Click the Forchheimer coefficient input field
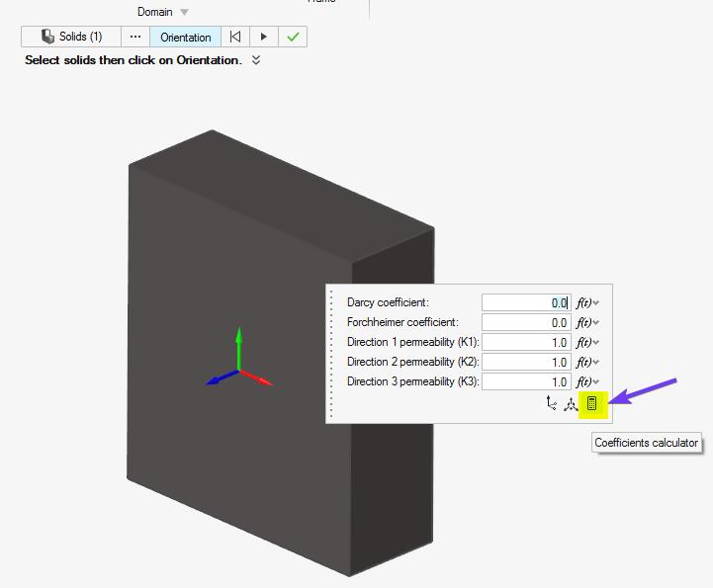Image resolution: width=713 pixels, height=588 pixels. coord(526,322)
